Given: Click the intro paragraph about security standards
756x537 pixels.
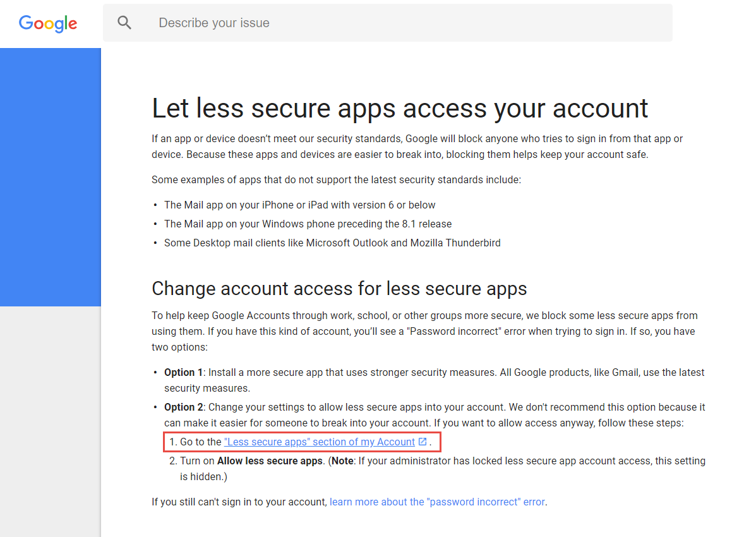Looking at the screenshot, I should pos(417,147).
